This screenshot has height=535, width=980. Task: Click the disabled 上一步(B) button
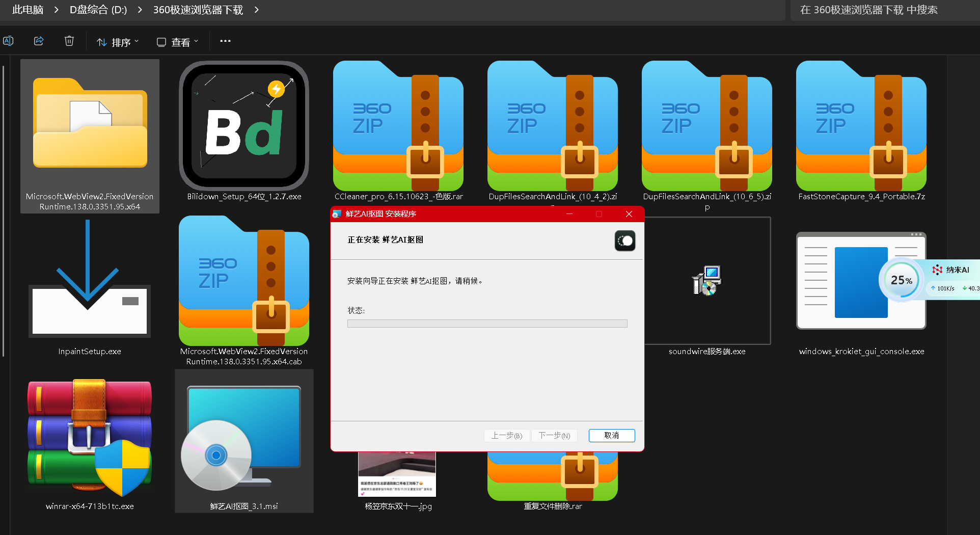click(x=507, y=435)
